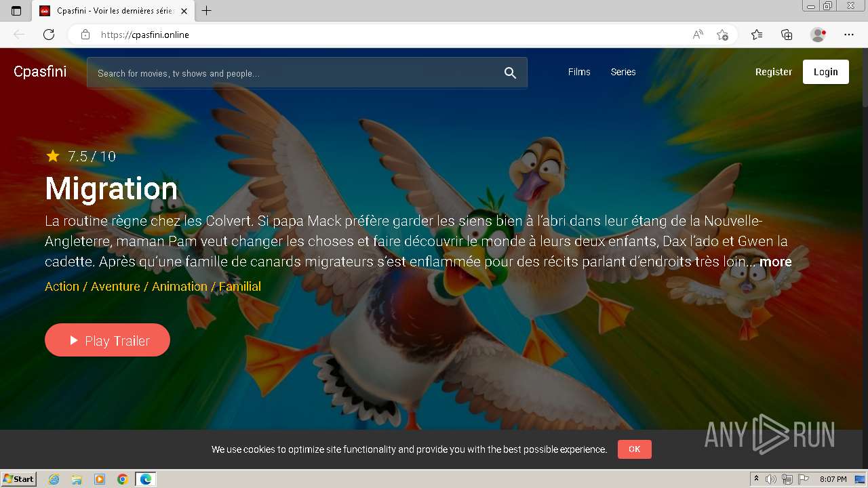
Task: Open the Aventure genre link
Action: tap(115, 287)
